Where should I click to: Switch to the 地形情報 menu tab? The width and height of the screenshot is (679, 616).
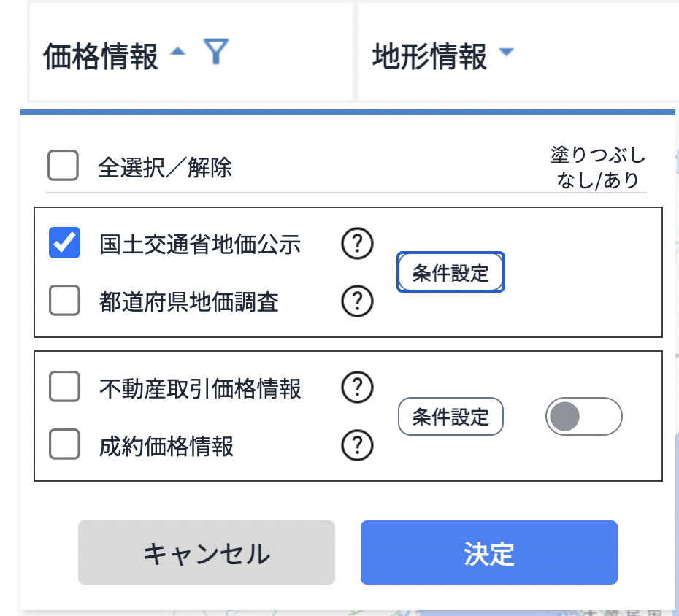pos(429,55)
